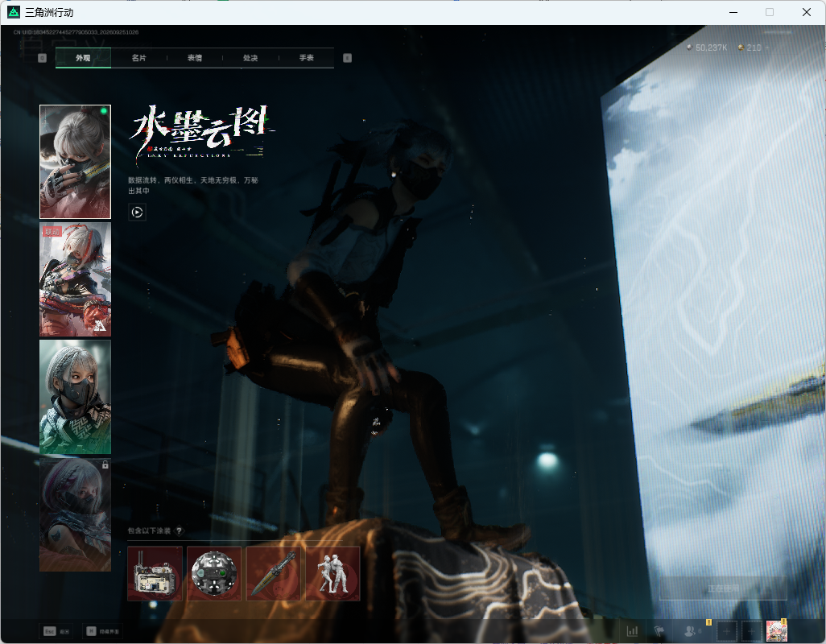Open the 名片 tab
This screenshot has height=644, width=826.
139,58
